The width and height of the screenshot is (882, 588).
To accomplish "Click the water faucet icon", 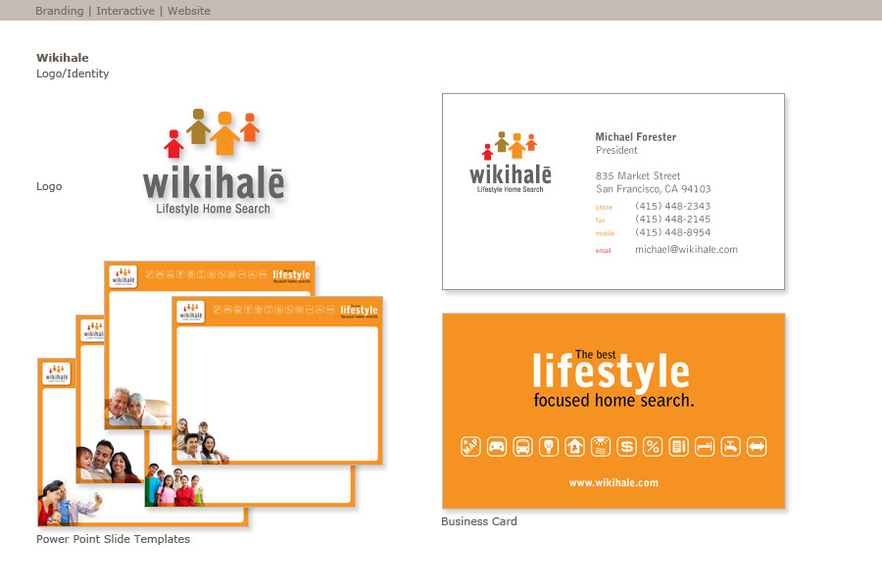I will tap(730, 447).
